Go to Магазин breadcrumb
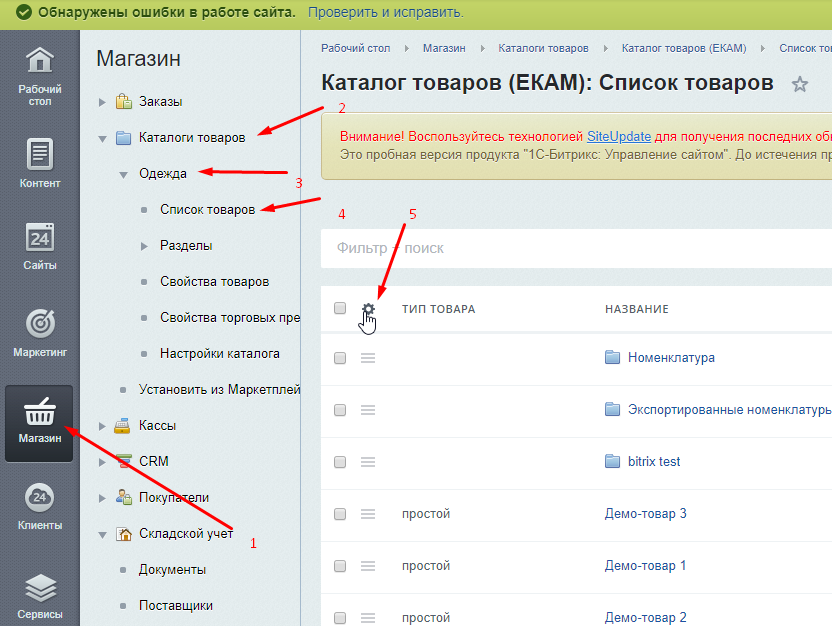 (444, 48)
